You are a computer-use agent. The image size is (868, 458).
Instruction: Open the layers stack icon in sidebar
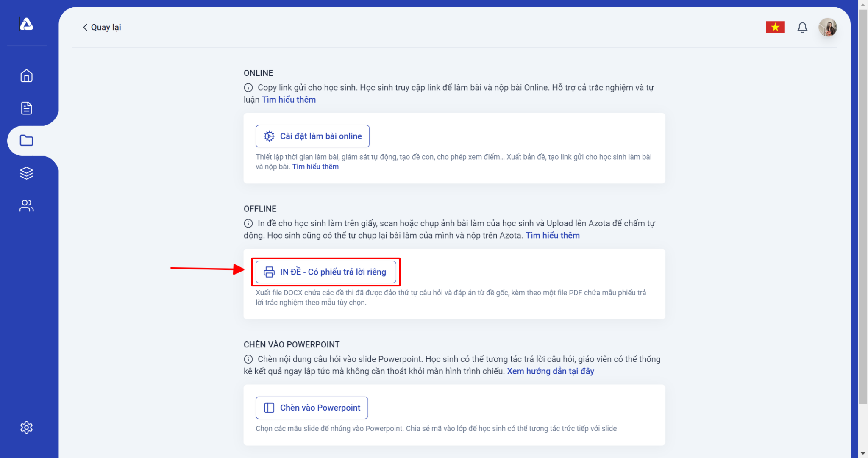click(x=26, y=173)
